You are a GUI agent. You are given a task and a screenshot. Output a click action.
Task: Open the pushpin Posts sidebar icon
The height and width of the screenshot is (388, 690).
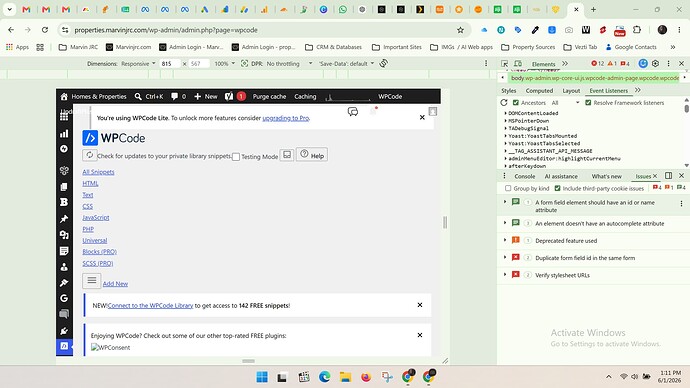pyautogui.click(x=64, y=219)
